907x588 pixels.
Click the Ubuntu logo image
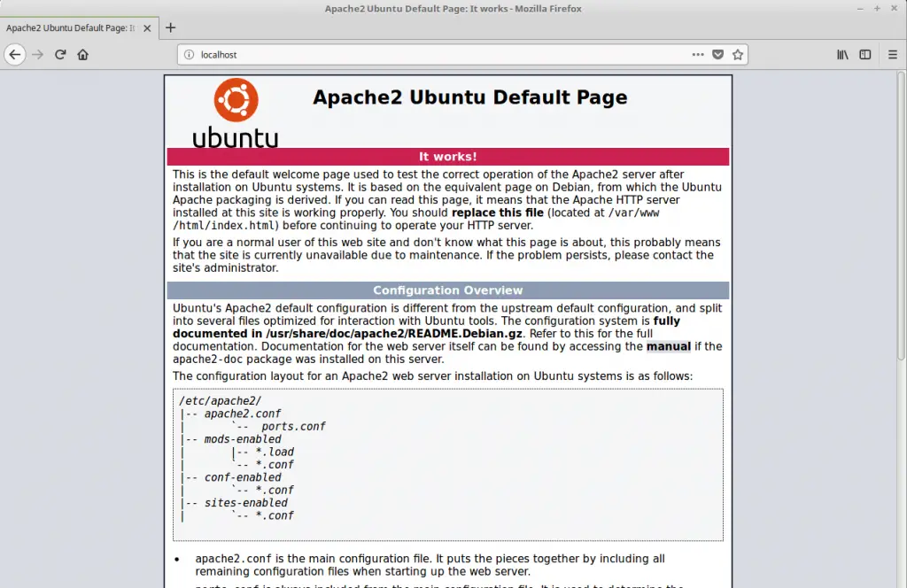coord(236,112)
